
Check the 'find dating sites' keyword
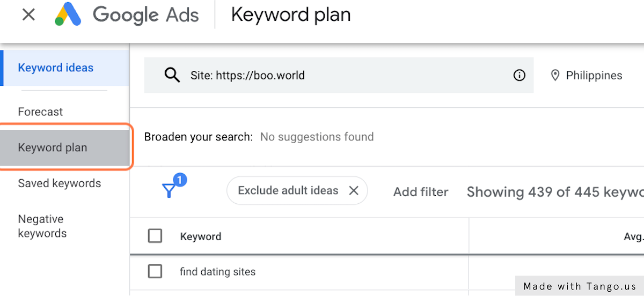pyautogui.click(x=155, y=272)
